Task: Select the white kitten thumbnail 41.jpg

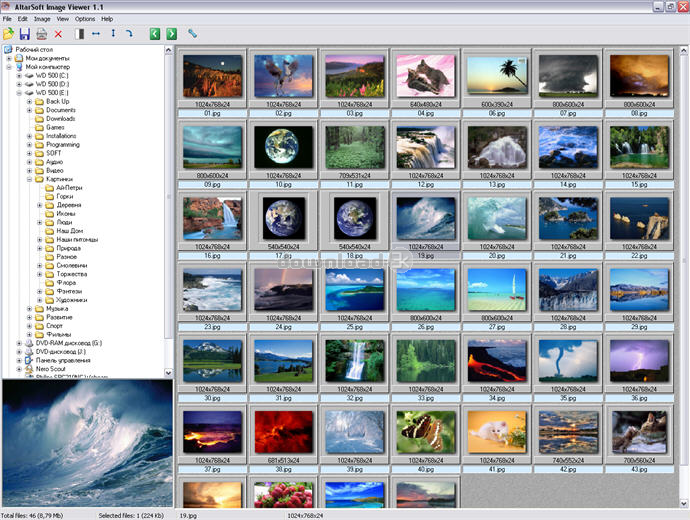Action: tap(497, 432)
